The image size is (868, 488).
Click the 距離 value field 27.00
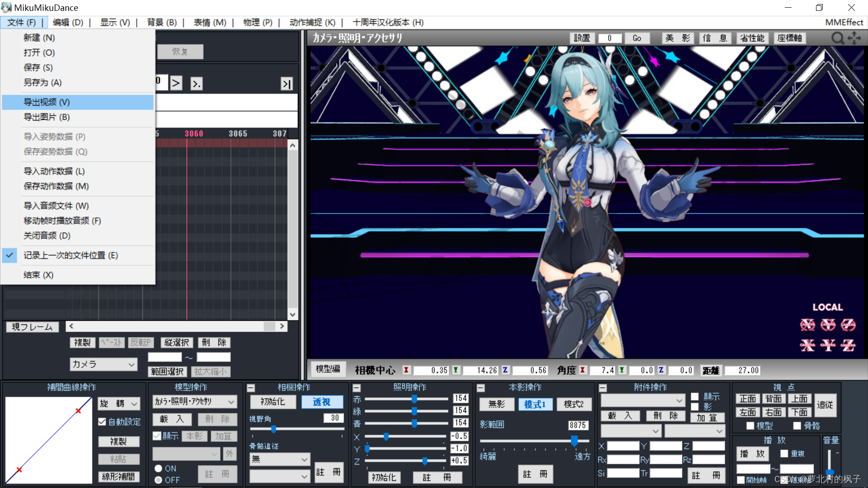(743, 371)
